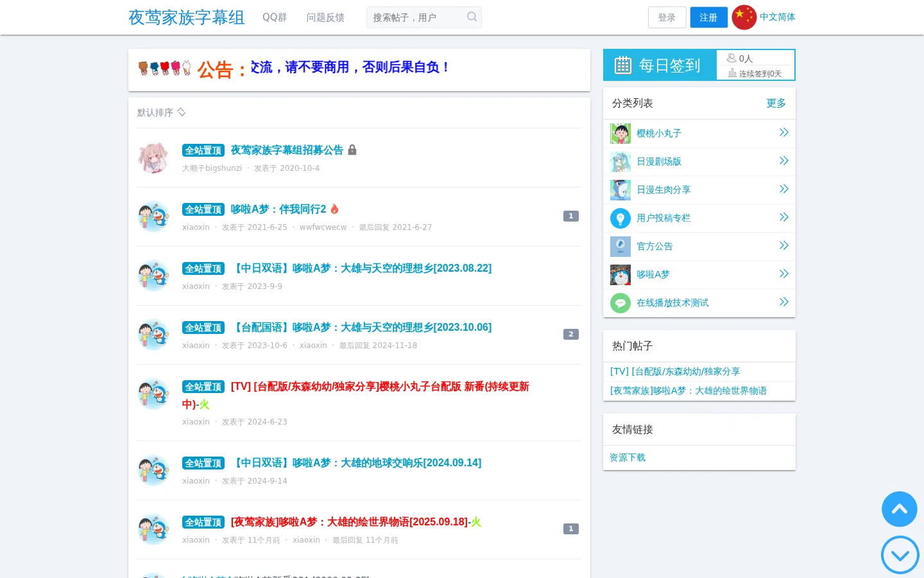Open the 用户投稿专栏 lightbulb icon

pos(620,218)
